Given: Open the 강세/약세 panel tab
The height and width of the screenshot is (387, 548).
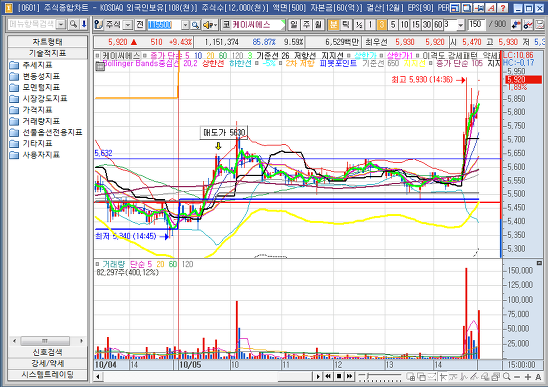Looking at the screenshot, I should 48,363.
